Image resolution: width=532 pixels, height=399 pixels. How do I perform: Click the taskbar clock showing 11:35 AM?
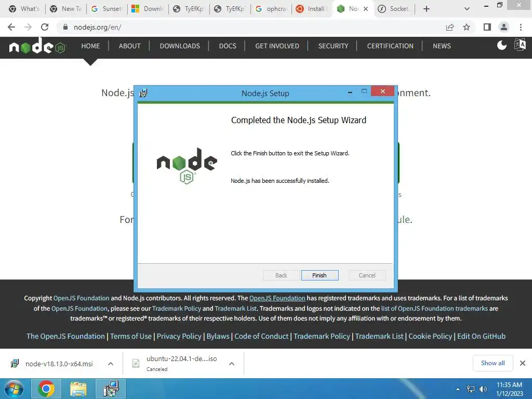point(510,389)
